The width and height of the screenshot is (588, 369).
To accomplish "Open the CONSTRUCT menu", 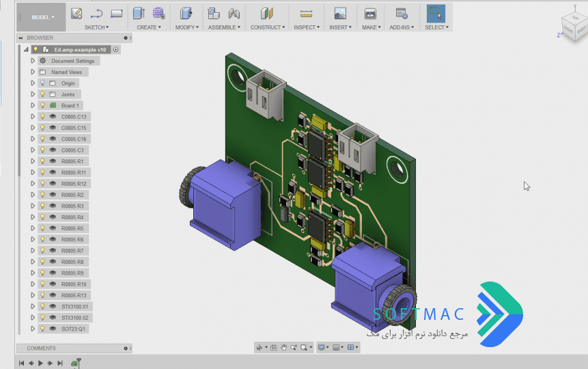I will click(x=268, y=27).
